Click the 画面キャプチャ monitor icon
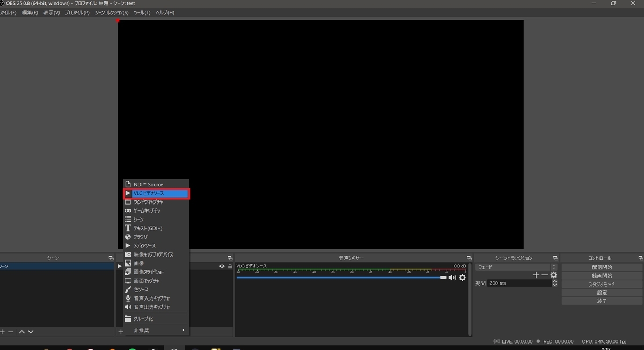644x350 pixels. coord(128,281)
